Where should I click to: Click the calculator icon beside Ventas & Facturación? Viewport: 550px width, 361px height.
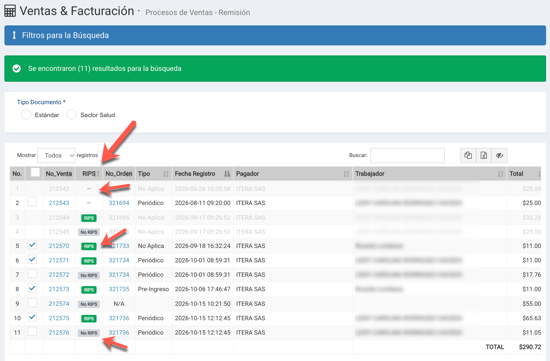pos(10,11)
